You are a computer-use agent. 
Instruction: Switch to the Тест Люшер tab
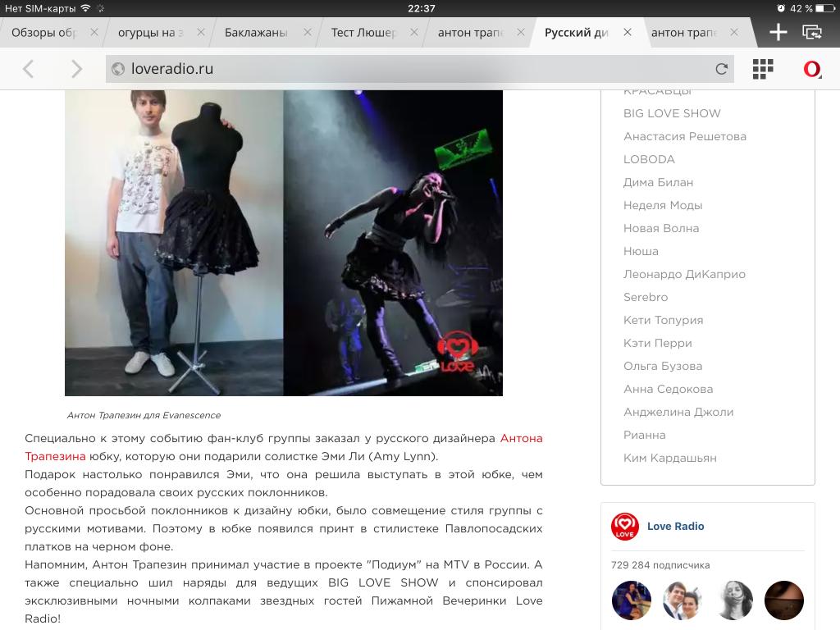tap(363, 33)
